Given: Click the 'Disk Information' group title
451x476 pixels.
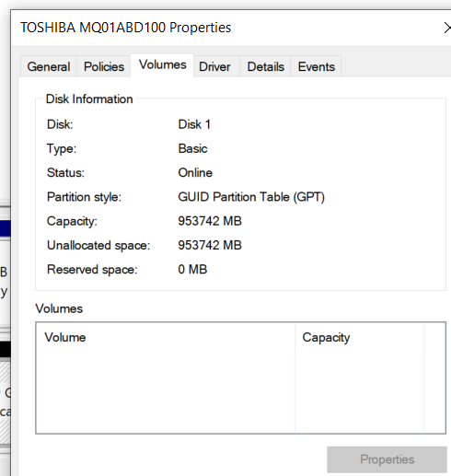Looking at the screenshot, I should tap(89, 99).
